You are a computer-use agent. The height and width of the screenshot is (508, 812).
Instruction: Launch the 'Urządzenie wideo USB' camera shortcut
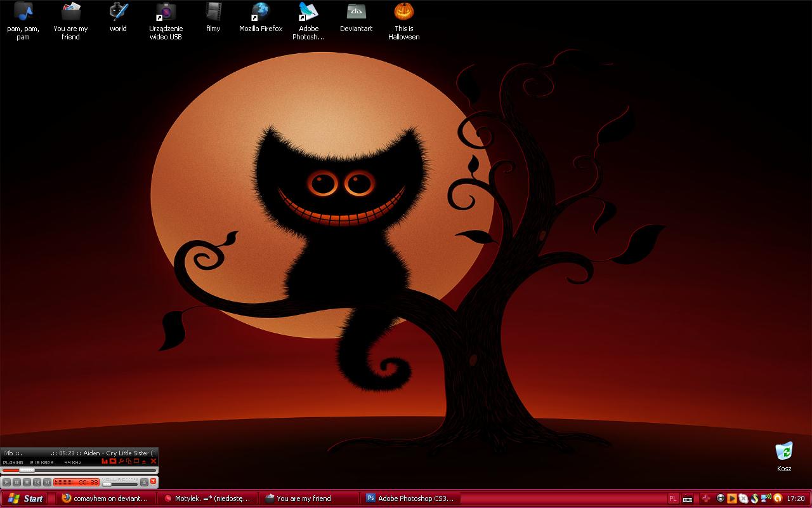coord(166,21)
